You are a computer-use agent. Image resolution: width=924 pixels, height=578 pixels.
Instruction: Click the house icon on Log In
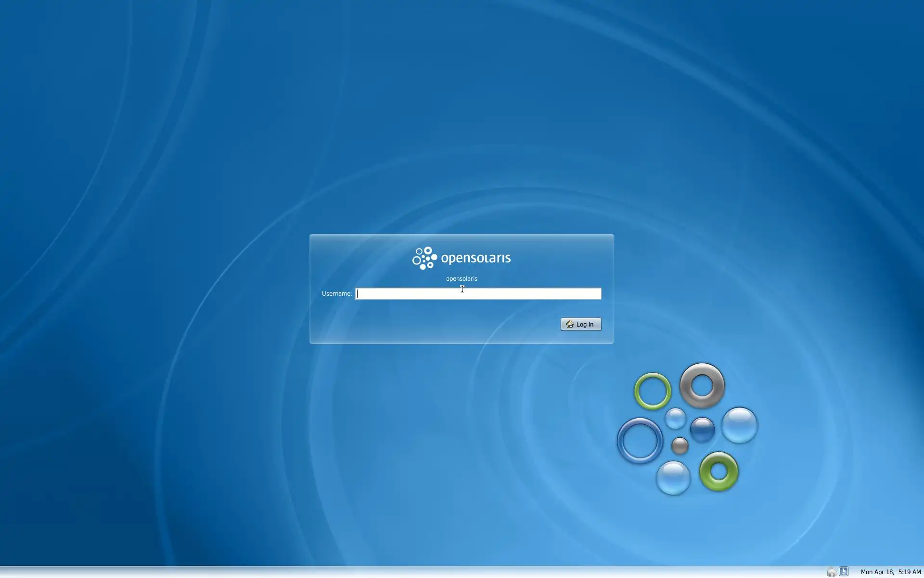click(x=570, y=324)
